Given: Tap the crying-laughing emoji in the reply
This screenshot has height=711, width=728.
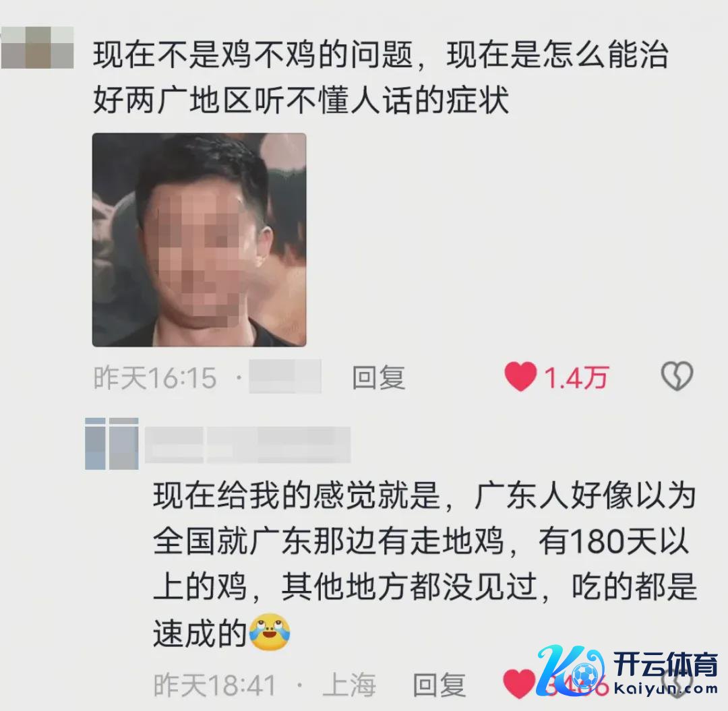Looking at the screenshot, I should click(x=270, y=631).
